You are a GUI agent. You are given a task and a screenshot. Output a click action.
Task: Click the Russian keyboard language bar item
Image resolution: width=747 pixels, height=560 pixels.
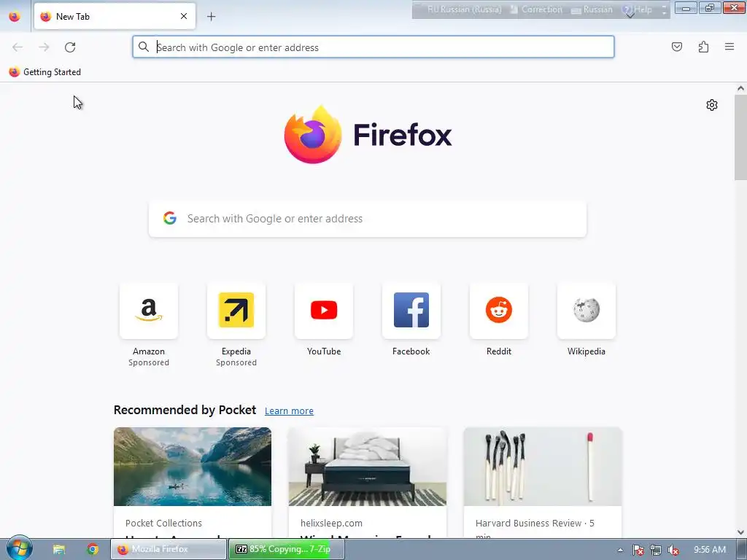coord(592,9)
